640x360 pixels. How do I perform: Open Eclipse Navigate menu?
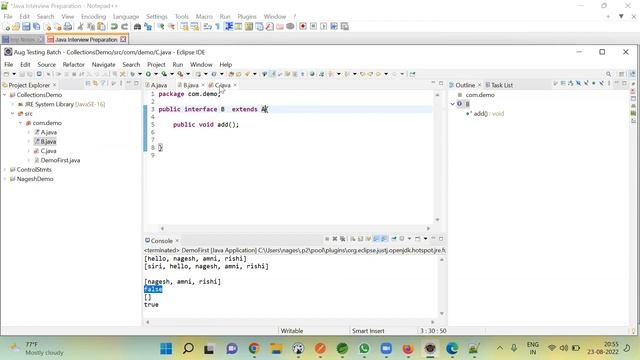click(103, 64)
